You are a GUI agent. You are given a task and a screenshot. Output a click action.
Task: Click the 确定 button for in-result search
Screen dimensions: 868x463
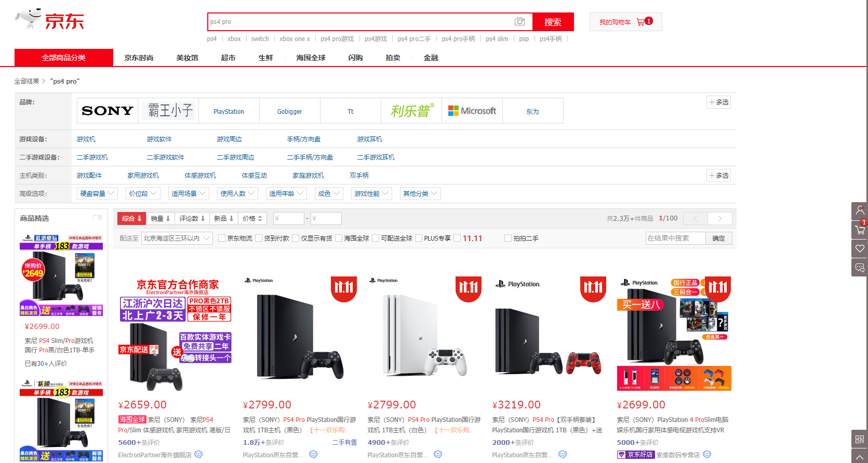[718, 239]
